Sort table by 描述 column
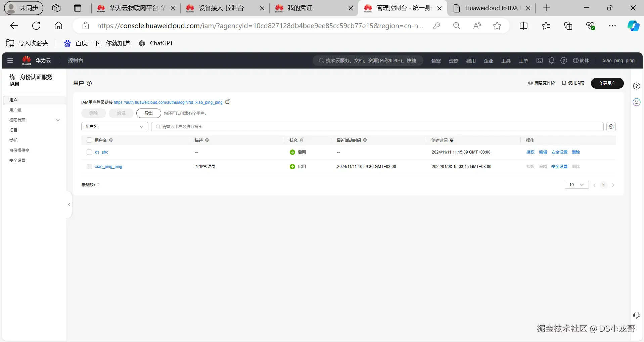This screenshot has height=342, width=644. pos(207,140)
